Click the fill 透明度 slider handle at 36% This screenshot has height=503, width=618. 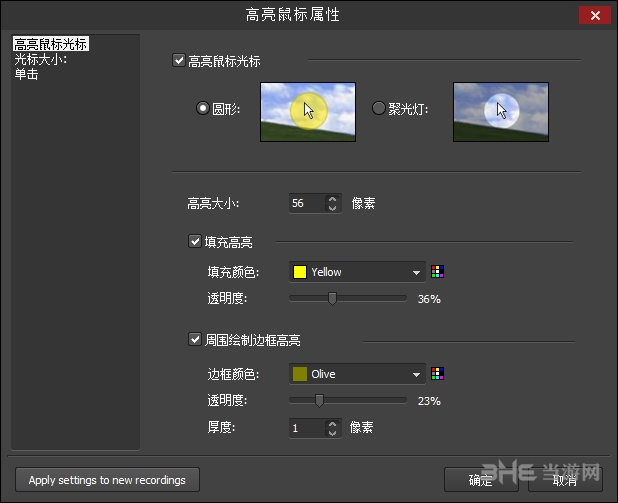[332, 298]
